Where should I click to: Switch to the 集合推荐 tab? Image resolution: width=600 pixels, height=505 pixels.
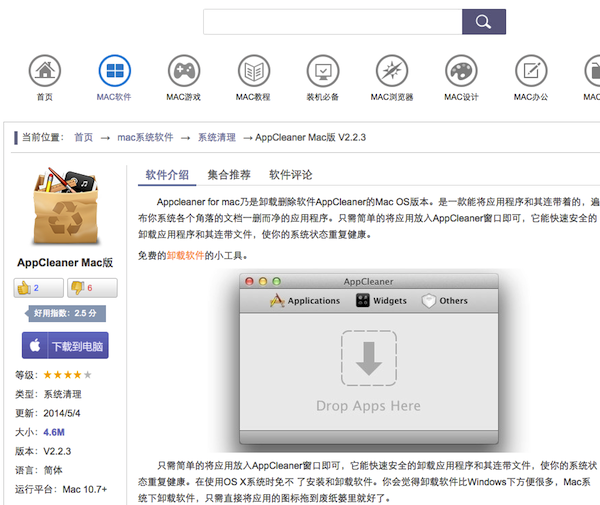[229, 175]
